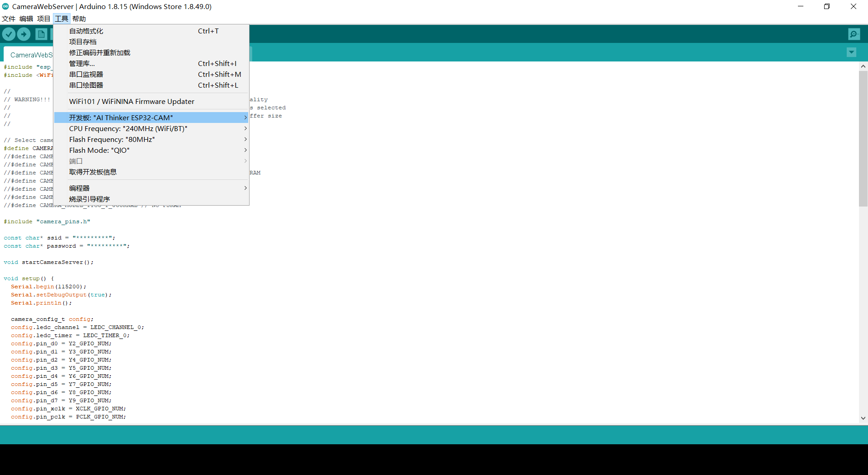Click config.pin_pclk code line
This screenshot has height=475, width=868.
click(69, 417)
